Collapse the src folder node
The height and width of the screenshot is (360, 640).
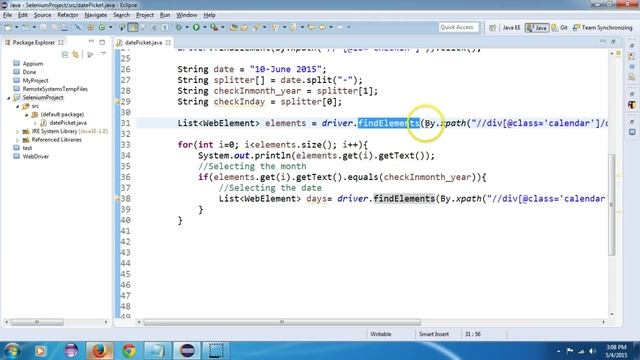click(x=18, y=106)
